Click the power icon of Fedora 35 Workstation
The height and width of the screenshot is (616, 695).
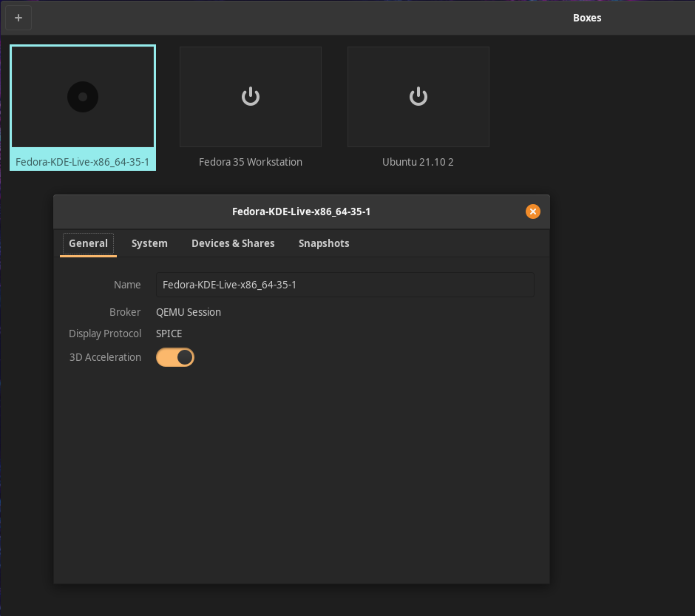pos(251,97)
